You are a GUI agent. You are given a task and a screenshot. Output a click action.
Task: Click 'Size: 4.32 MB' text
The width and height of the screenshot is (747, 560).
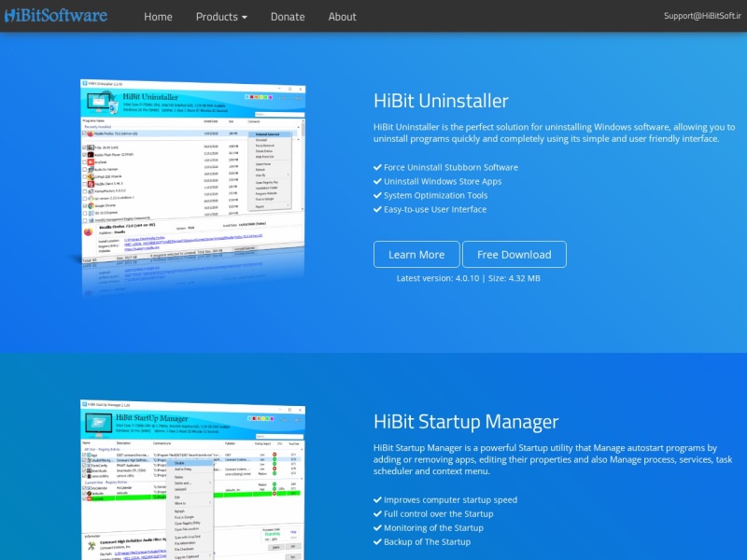[514, 278]
